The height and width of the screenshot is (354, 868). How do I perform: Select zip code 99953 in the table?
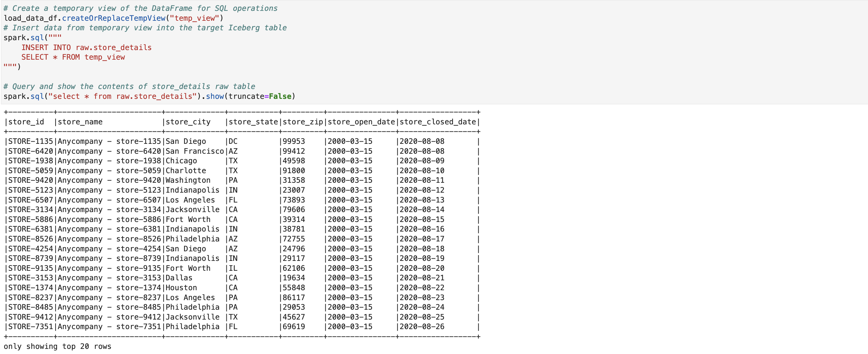(293, 141)
